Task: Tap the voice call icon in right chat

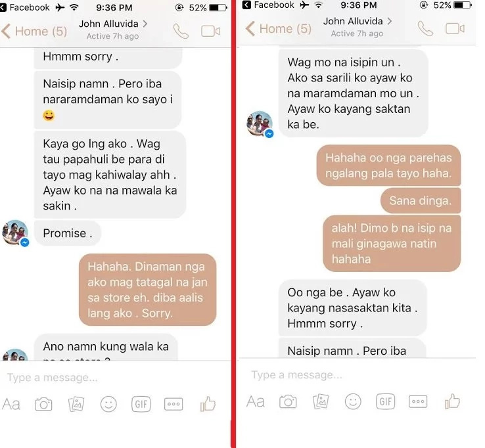Action: (425, 28)
